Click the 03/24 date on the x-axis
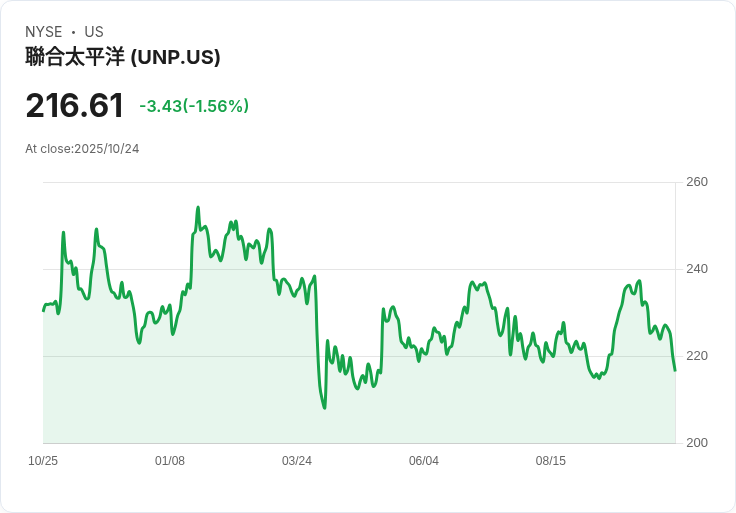 tap(297, 461)
